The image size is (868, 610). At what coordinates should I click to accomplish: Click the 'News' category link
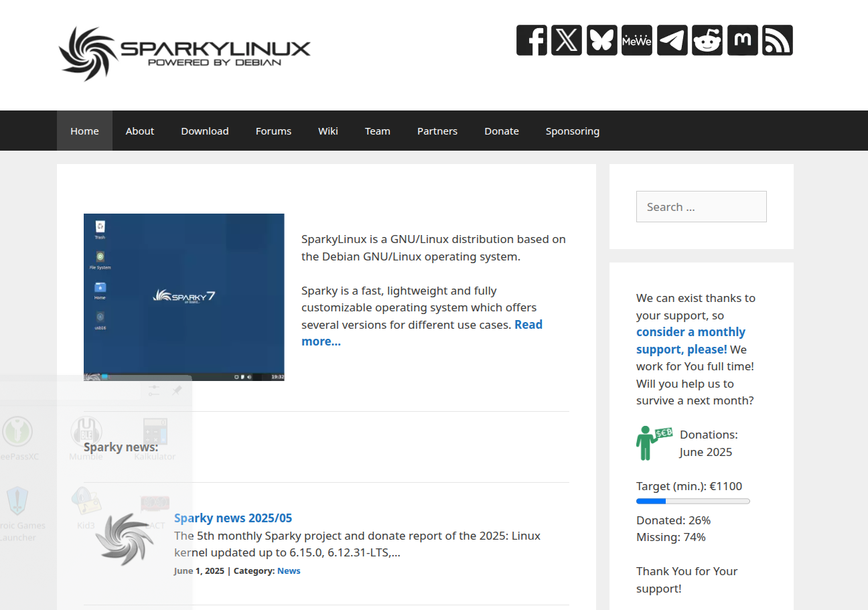(289, 571)
